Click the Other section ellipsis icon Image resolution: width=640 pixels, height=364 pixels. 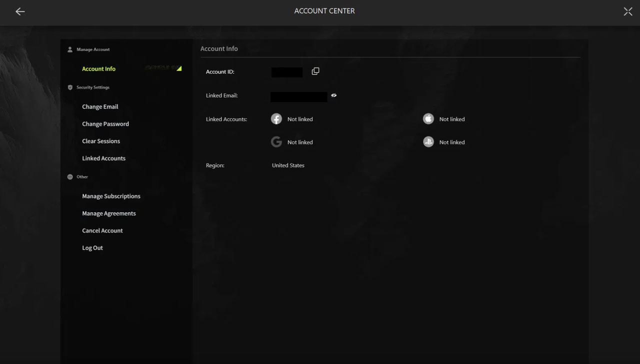click(69, 176)
